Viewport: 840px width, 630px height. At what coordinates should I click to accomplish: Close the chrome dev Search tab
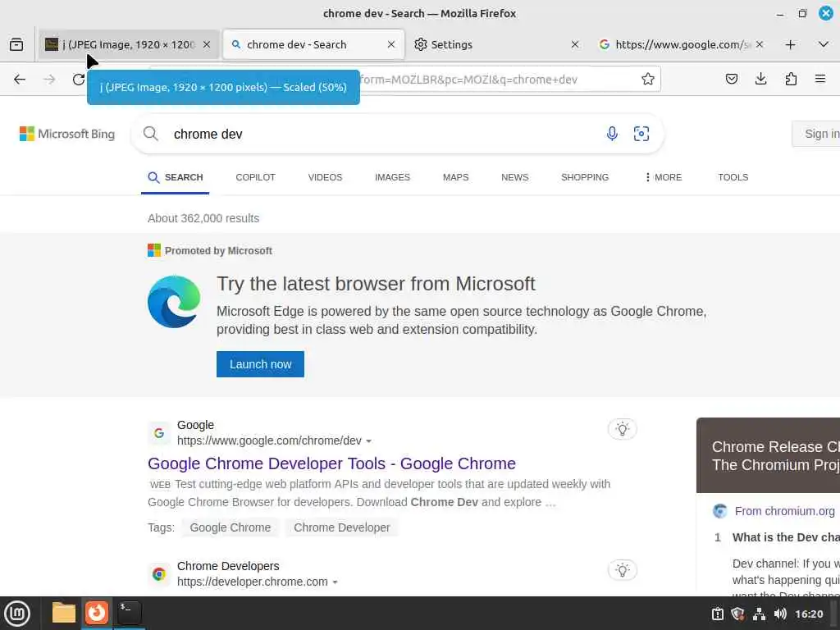(x=391, y=44)
